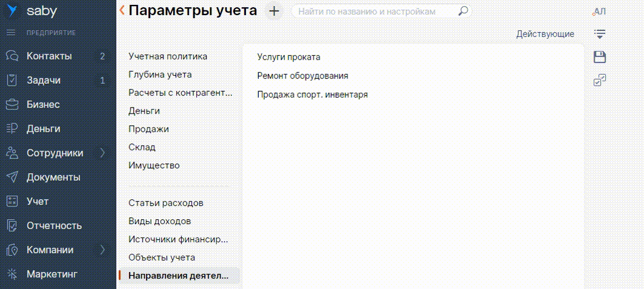Open the sort list icon on the right panel
This screenshot has width=644, height=289.
point(600,34)
